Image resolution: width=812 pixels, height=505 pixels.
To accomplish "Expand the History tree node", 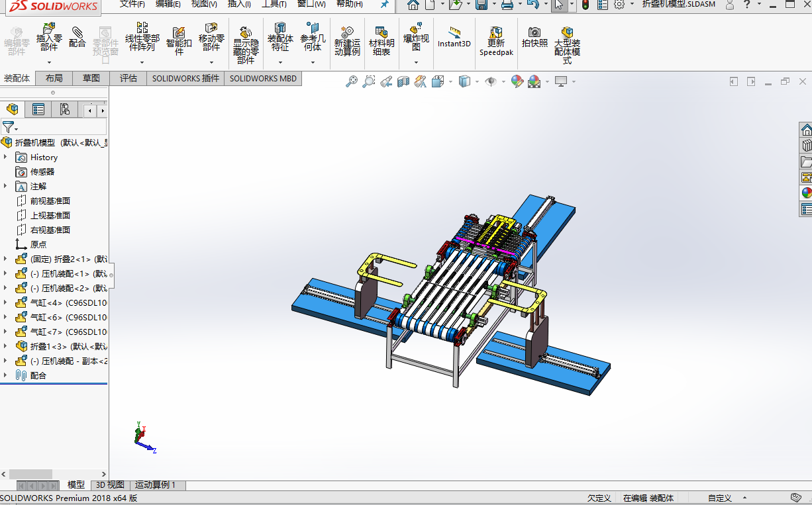I will [x=5, y=157].
